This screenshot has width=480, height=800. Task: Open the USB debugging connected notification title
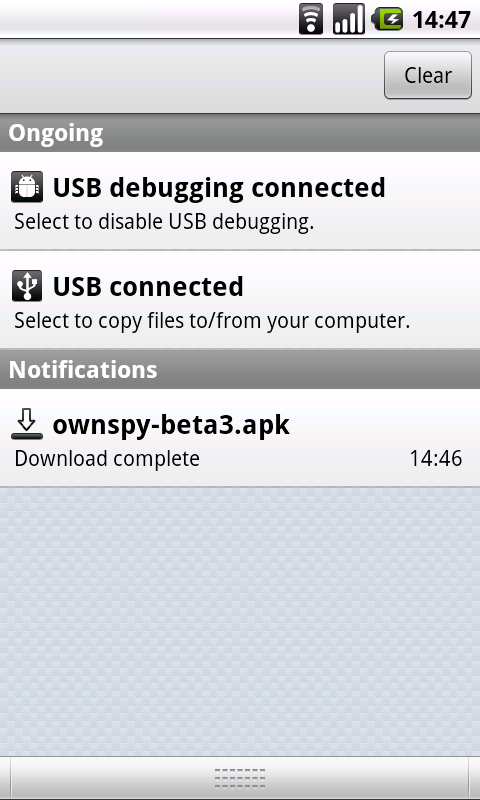(219, 188)
